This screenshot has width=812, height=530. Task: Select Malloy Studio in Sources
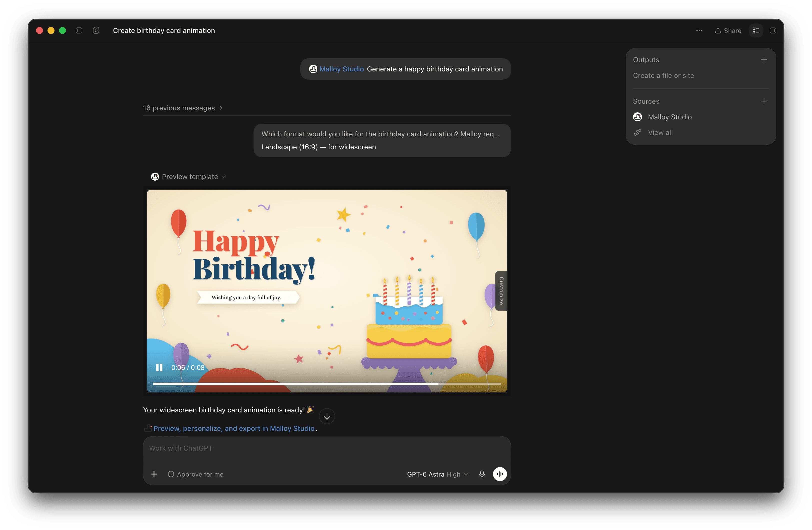tap(662, 117)
